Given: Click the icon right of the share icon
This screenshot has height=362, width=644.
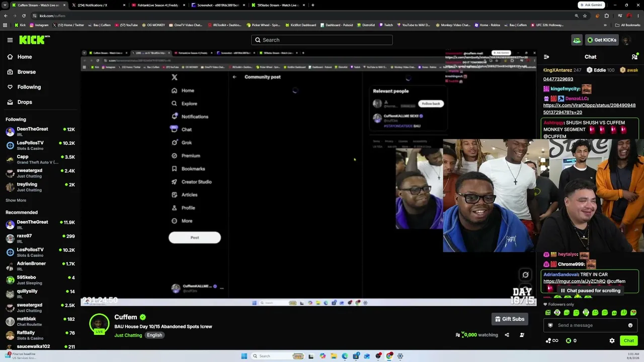Looking at the screenshot, I should click(x=522, y=335).
